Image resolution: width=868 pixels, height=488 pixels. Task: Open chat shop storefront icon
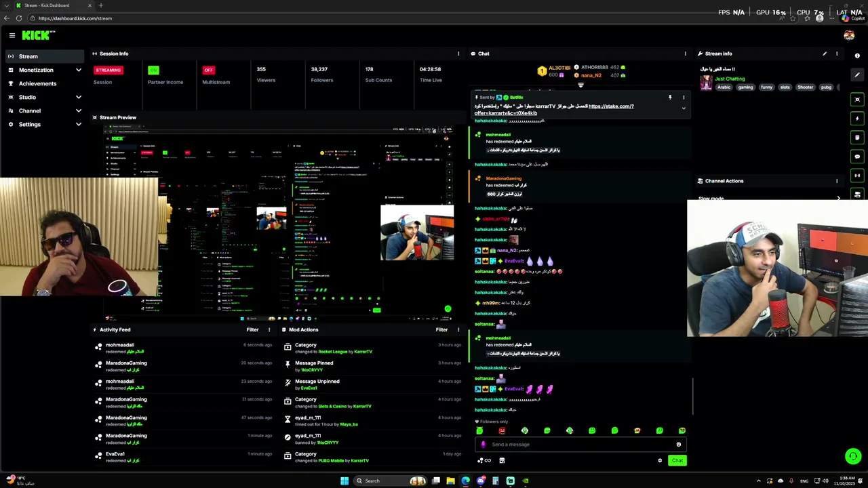(502, 461)
